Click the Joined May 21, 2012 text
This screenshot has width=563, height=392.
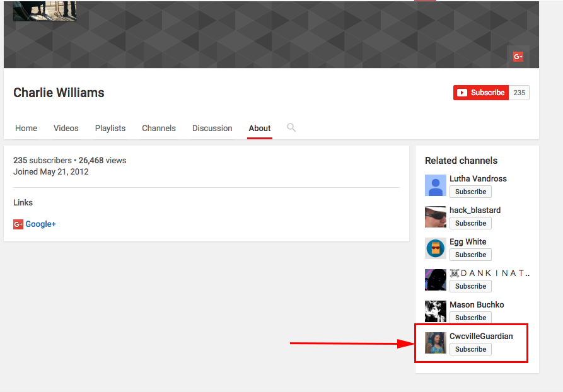[51, 172]
